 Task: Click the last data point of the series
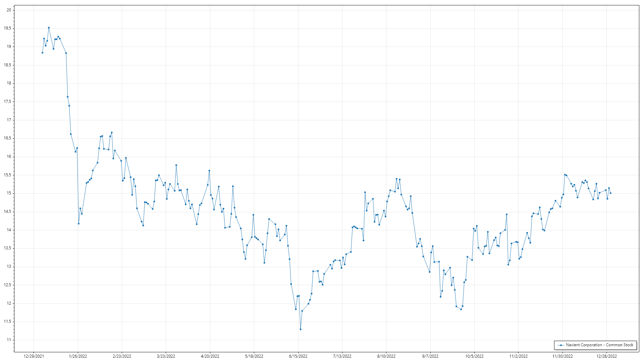click(x=610, y=193)
